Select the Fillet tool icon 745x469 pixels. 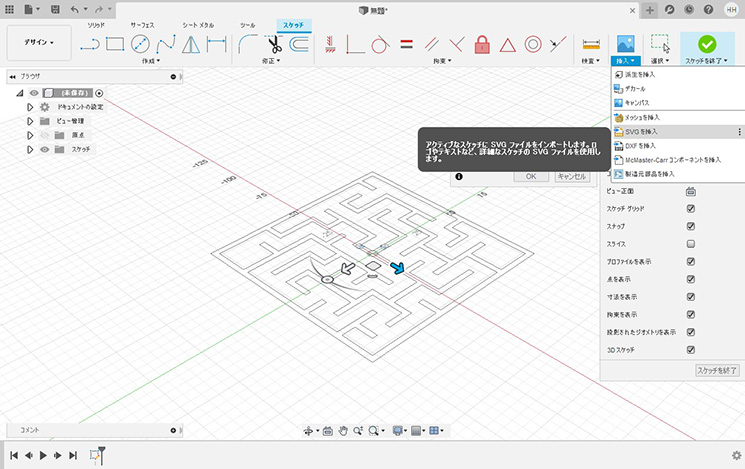click(247, 44)
